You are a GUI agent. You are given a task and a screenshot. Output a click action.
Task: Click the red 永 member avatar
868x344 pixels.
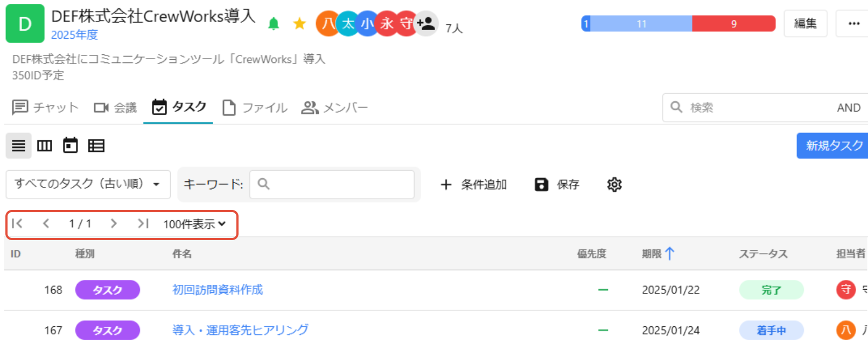(387, 24)
